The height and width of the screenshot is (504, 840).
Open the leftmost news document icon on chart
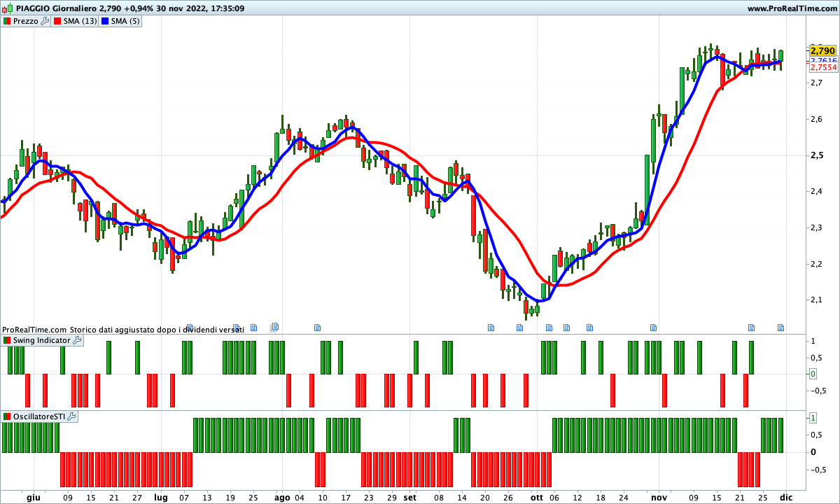point(236,327)
